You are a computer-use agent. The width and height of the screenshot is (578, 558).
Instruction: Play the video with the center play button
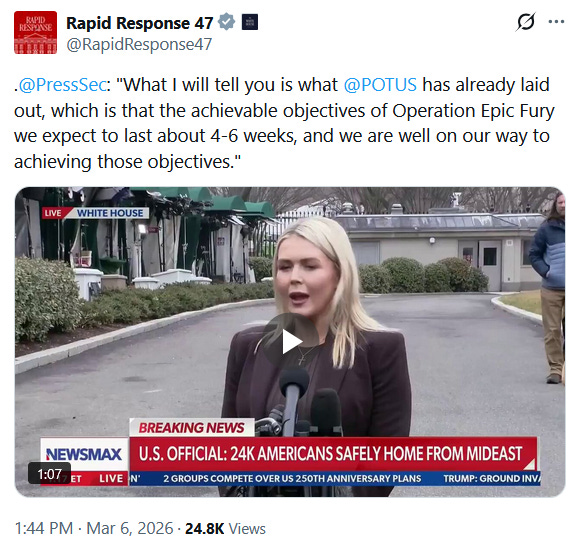[290, 342]
